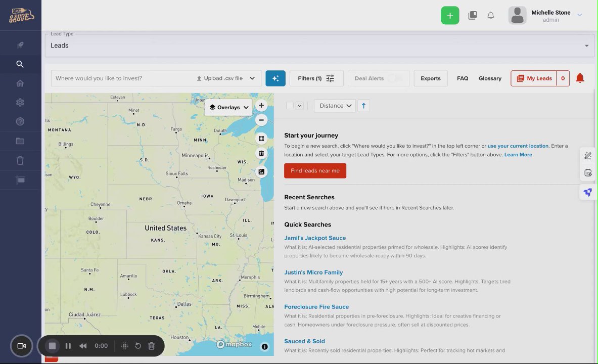Click the Deal Sauce logo
The width and height of the screenshot is (598, 364).
pyautogui.click(x=21, y=15)
